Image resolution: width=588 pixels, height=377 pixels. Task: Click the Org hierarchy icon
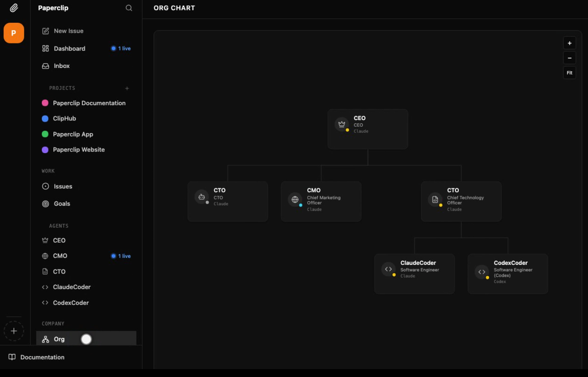(46, 339)
